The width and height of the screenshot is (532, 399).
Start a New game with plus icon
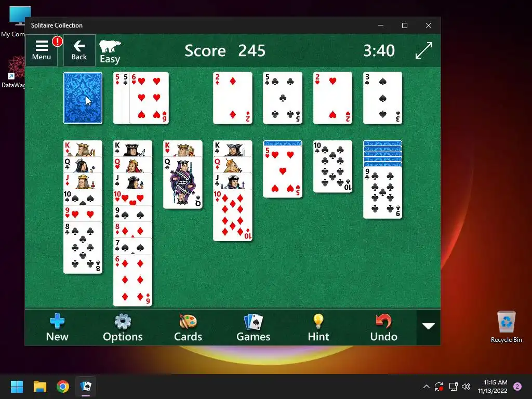[x=57, y=327]
